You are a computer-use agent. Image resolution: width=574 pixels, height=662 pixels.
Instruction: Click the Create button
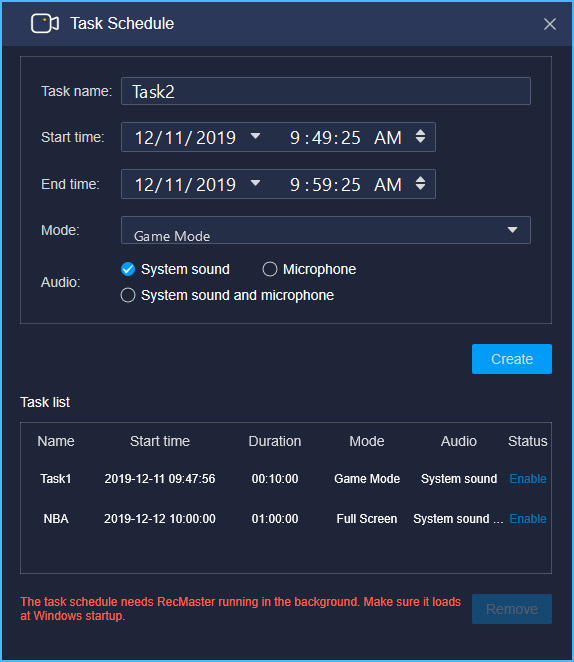pos(512,359)
